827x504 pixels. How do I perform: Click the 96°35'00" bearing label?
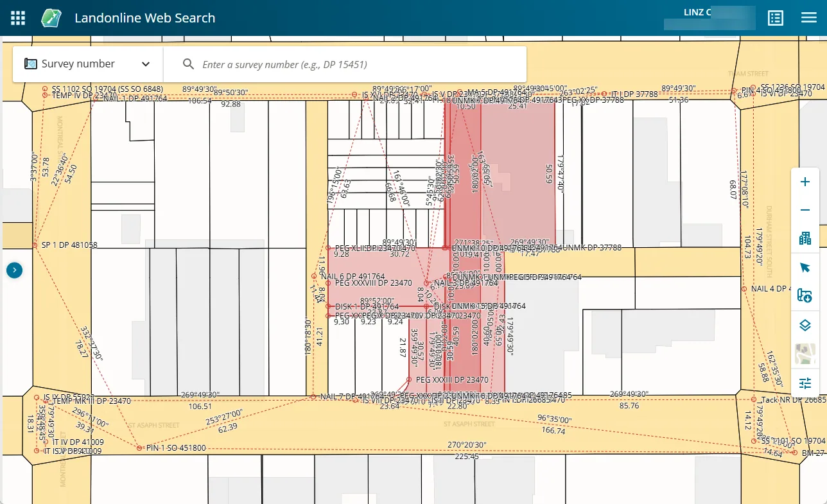point(553,420)
